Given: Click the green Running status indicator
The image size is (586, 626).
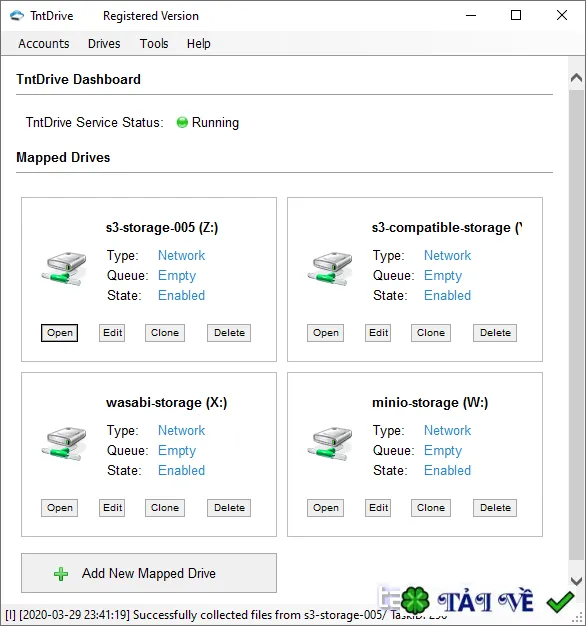Looking at the screenshot, I should pos(182,122).
